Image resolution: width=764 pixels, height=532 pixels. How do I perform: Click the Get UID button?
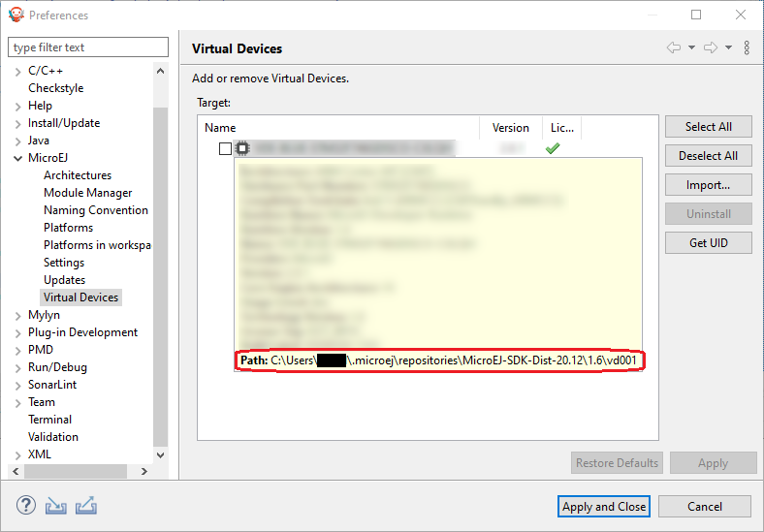[708, 243]
